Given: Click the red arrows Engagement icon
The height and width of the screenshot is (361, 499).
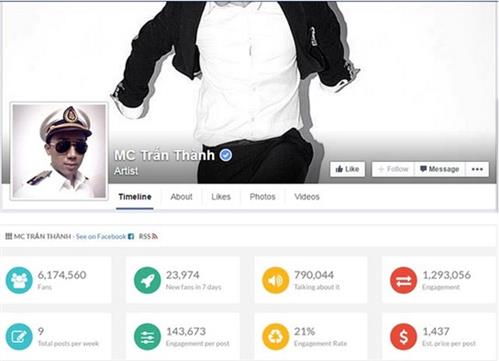Looking at the screenshot, I should 403,280.
